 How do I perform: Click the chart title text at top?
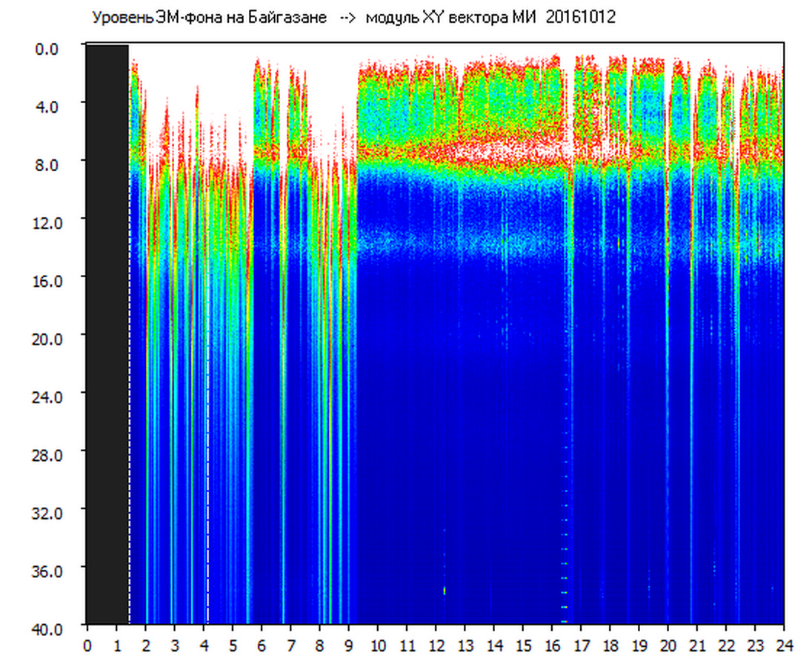pyautogui.click(x=353, y=18)
